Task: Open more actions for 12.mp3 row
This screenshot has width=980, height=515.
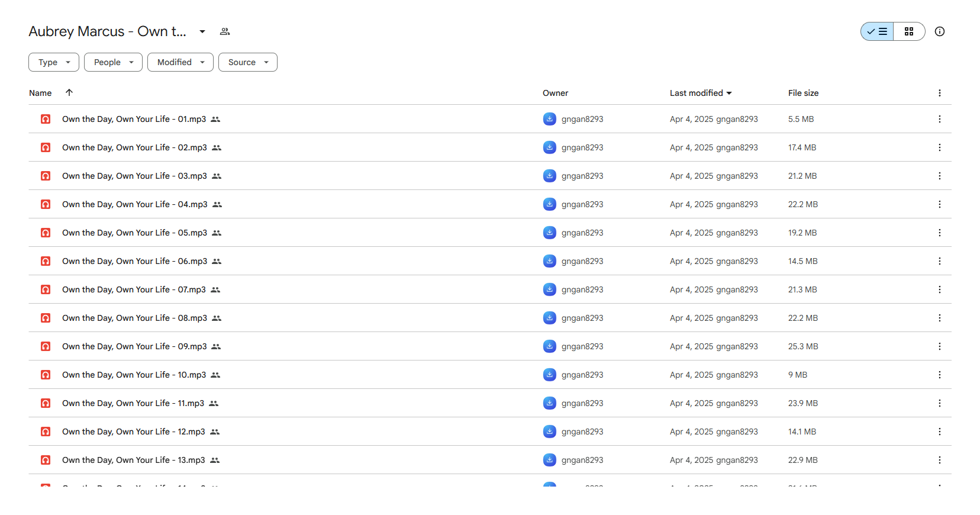Action: tap(939, 432)
